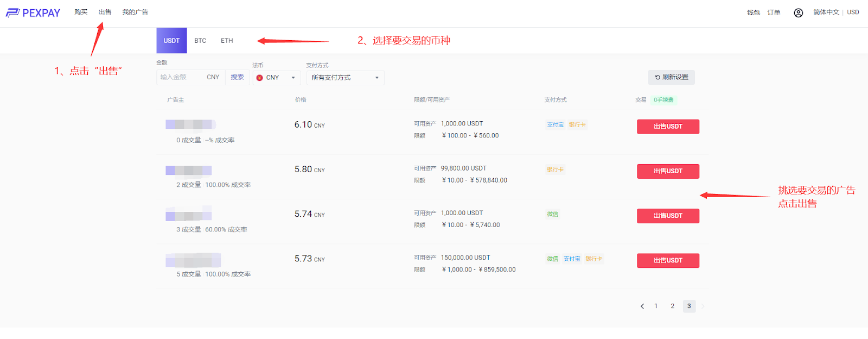The height and width of the screenshot is (339, 868).
Task: Click the 输入金额 amount input field
Action: [x=182, y=77]
